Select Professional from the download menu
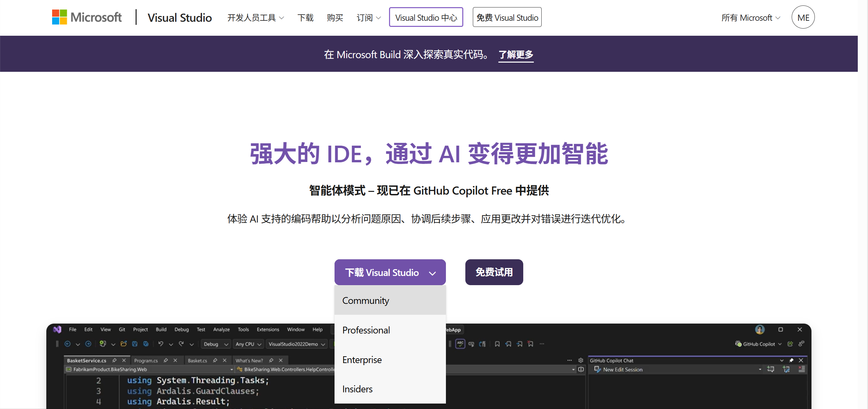This screenshot has height=409, width=868. click(x=390, y=330)
